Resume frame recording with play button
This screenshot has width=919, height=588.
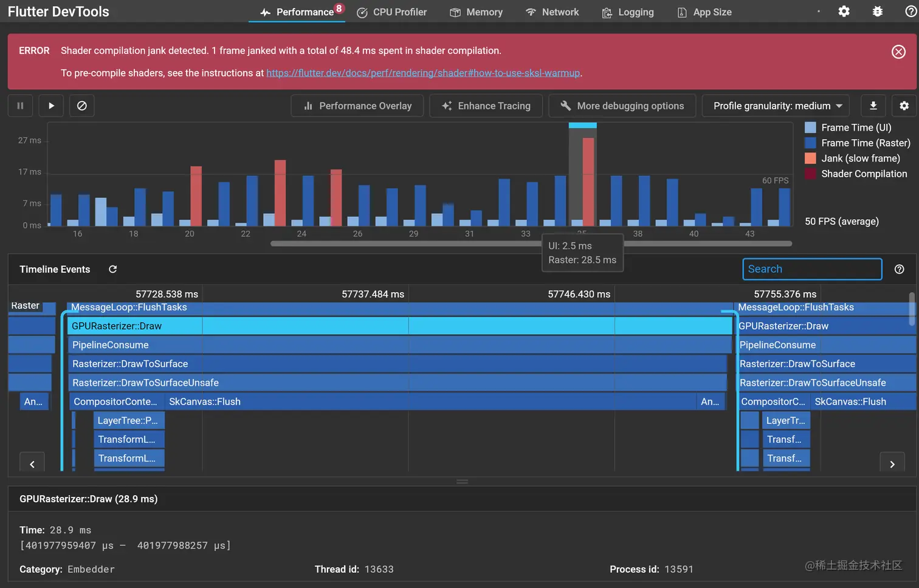[51, 106]
